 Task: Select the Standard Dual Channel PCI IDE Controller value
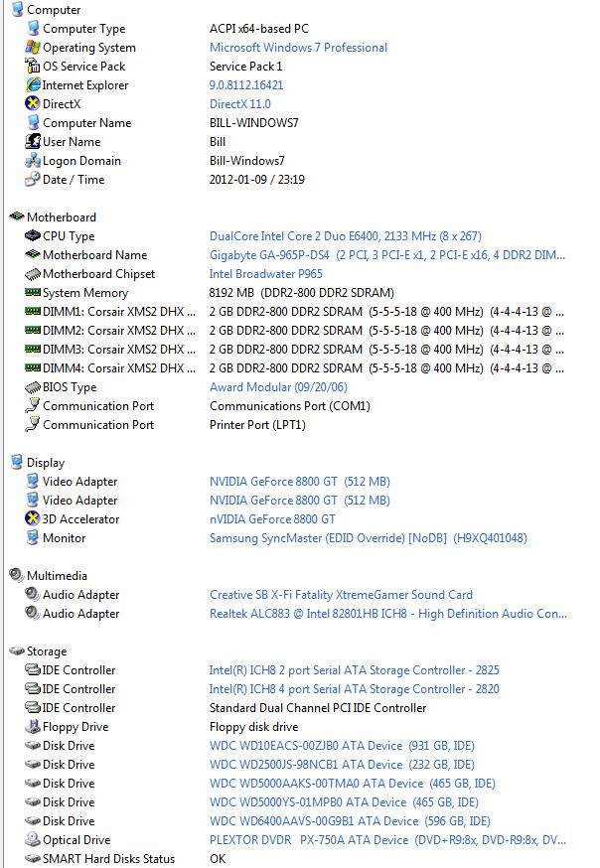pos(318,708)
